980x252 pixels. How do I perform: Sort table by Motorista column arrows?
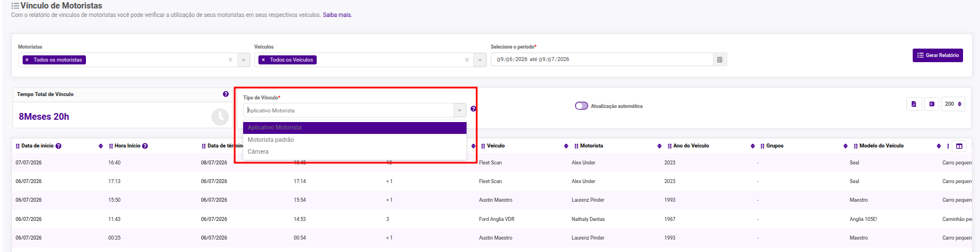point(659,146)
